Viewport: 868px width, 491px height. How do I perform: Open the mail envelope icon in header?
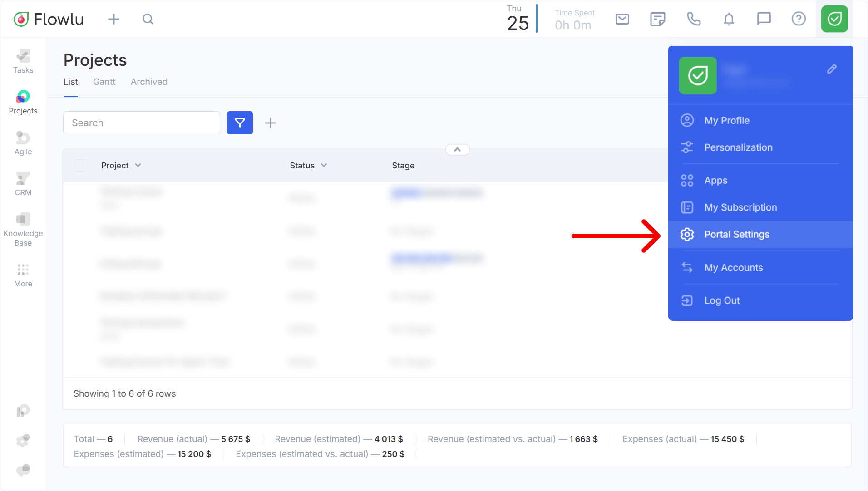click(x=622, y=19)
